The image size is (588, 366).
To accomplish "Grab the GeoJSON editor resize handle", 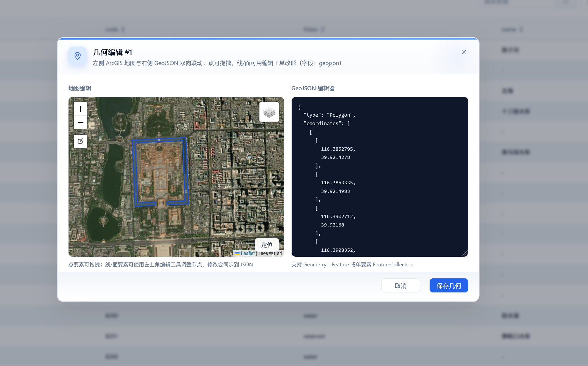I will click(465, 253).
